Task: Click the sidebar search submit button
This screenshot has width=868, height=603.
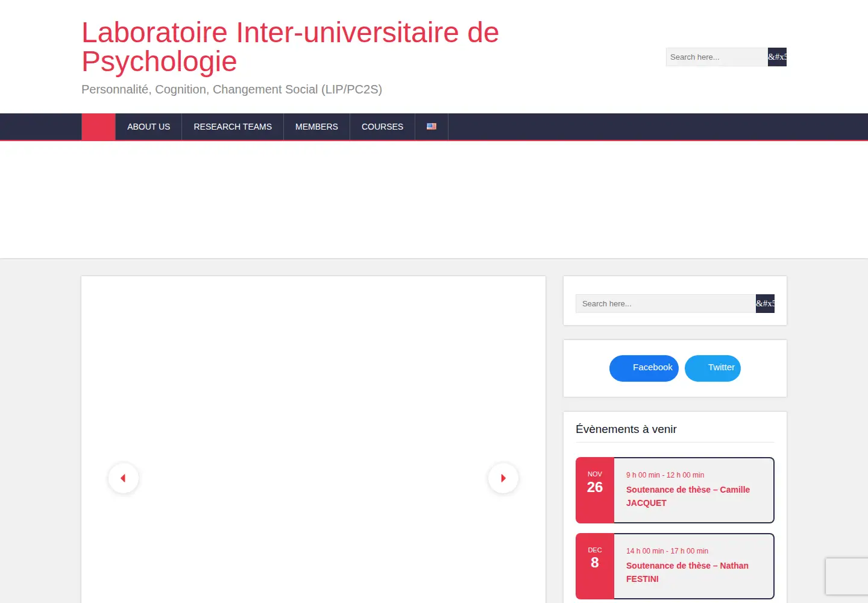Action: coord(765,303)
